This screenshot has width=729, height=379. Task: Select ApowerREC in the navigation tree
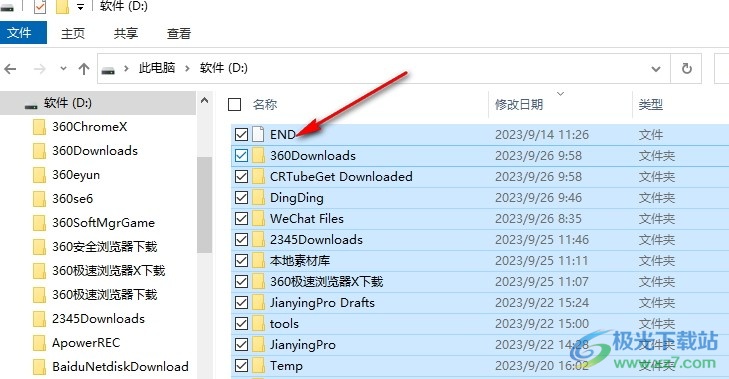[86, 343]
